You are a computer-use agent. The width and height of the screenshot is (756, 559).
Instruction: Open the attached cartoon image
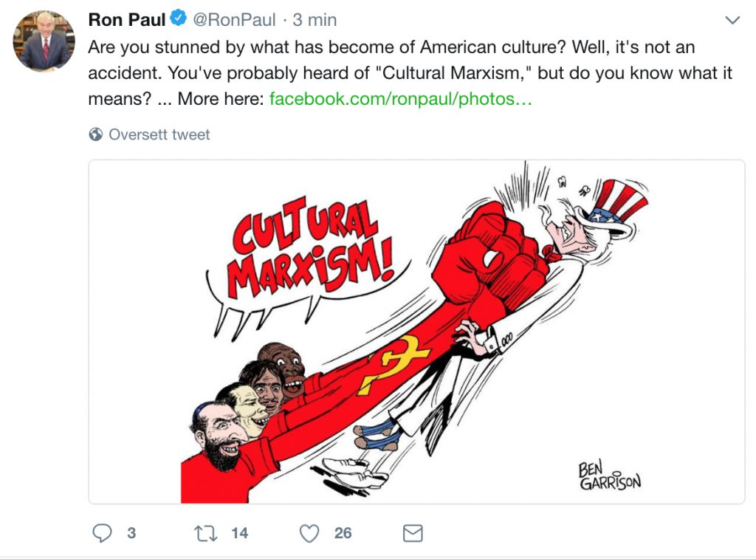click(x=416, y=332)
